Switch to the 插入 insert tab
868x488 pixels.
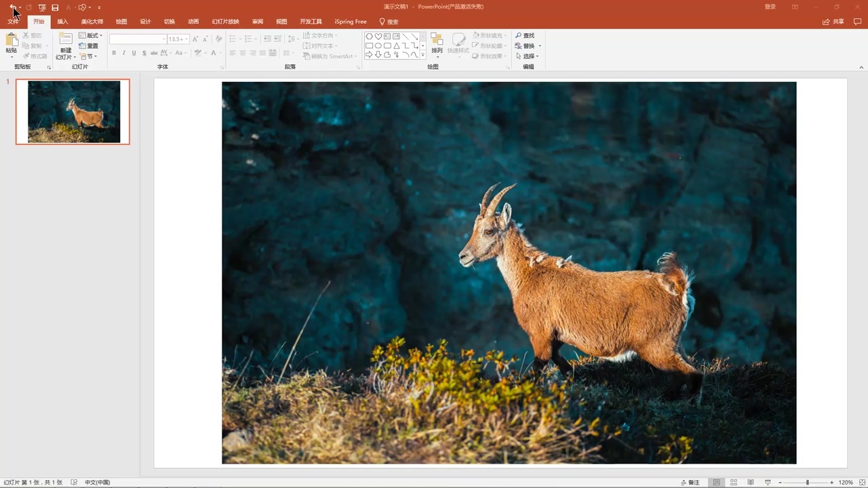63,22
